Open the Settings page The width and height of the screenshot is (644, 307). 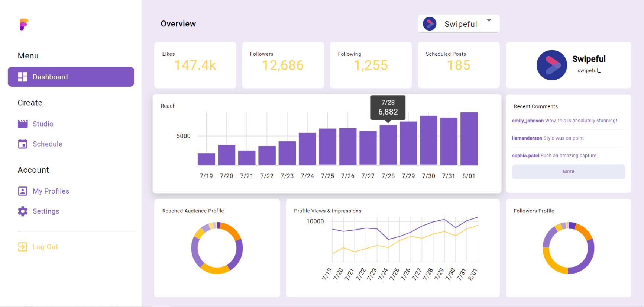click(46, 211)
